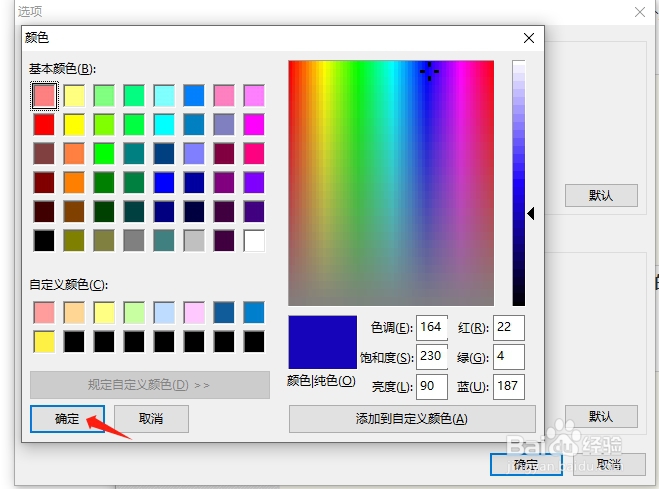This screenshot has height=489, width=659.
Task: Select the brown swatch in fifth row
Action: pyautogui.click(x=74, y=212)
